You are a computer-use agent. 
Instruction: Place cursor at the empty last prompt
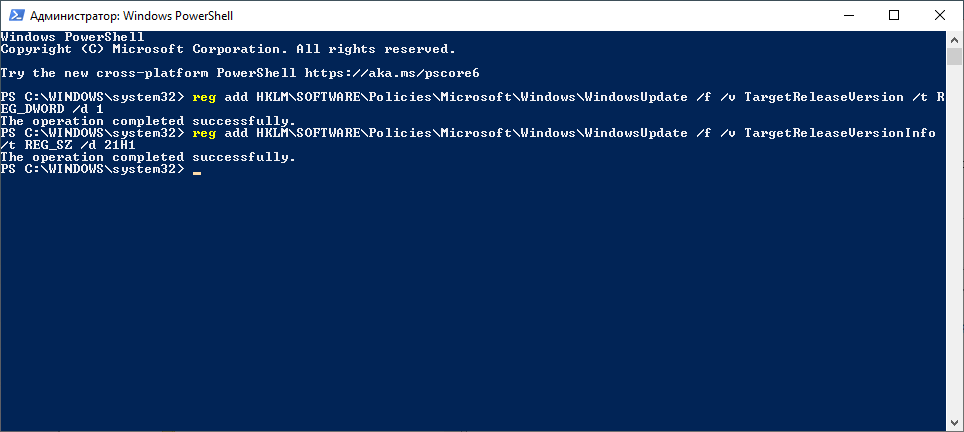click(x=197, y=170)
